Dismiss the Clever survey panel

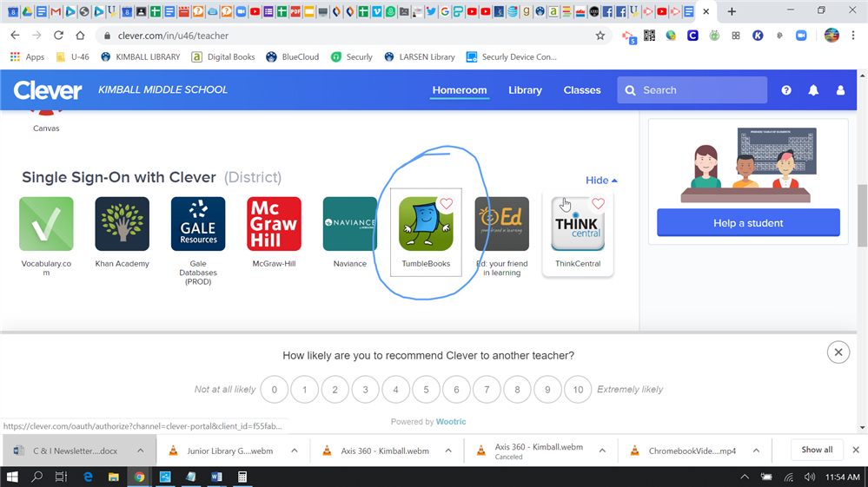click(838, 352)
